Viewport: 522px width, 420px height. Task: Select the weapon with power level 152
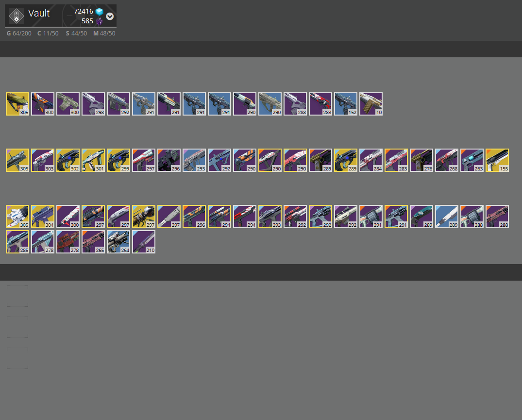coord(346,104)
